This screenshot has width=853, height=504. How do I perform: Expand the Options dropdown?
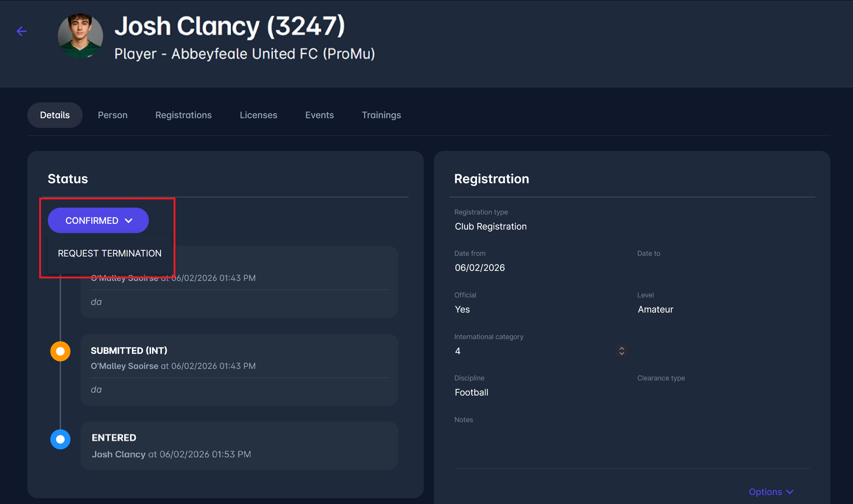[771, 492]
